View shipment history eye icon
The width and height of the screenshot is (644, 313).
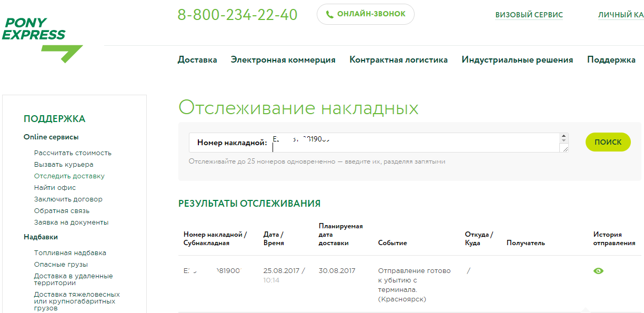point(598,271)
